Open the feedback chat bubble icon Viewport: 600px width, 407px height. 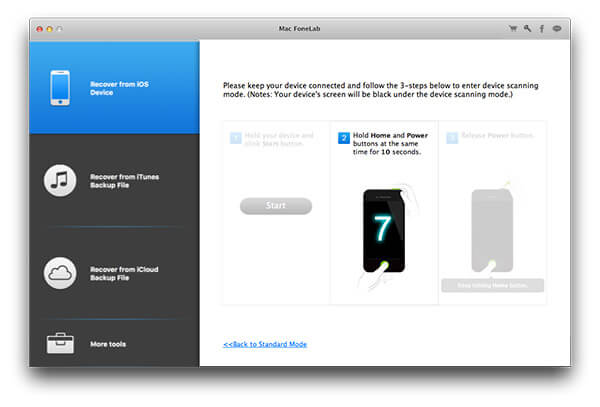[x=556, y=29]
